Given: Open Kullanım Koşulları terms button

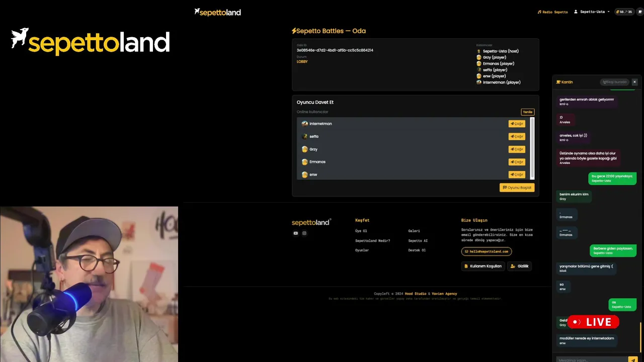Looking at the screenshot, I should coord(483,266).
